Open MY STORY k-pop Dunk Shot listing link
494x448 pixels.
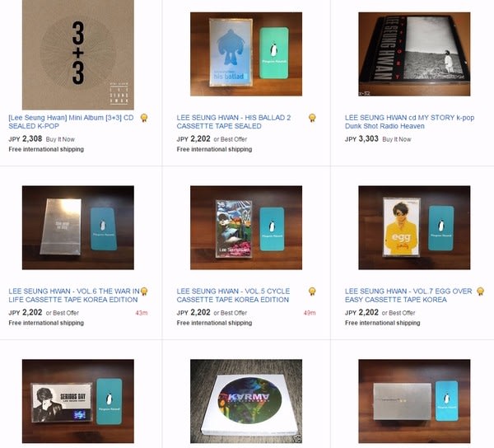409,122
